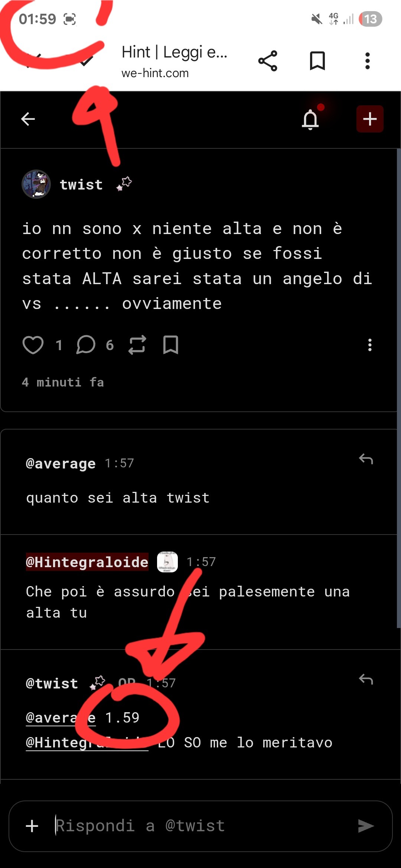Go back with the left arrow
Image resolution: width=401 pixels, height=868 pixels.
click(28, 119)
